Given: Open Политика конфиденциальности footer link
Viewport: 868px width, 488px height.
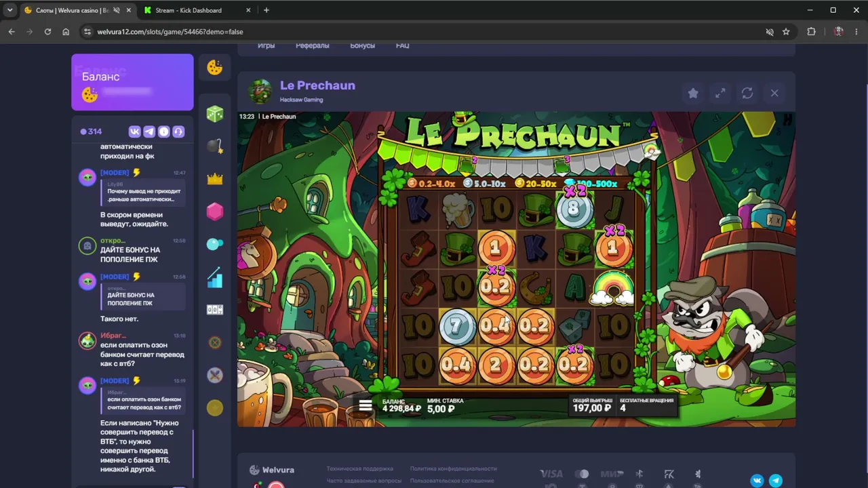Looking at the screenshot, I should 453,468.
